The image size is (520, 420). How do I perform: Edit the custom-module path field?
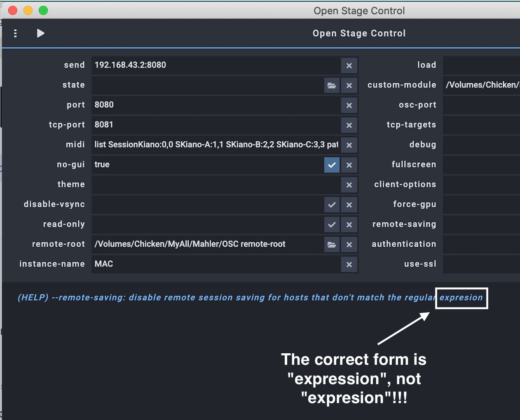481,85
